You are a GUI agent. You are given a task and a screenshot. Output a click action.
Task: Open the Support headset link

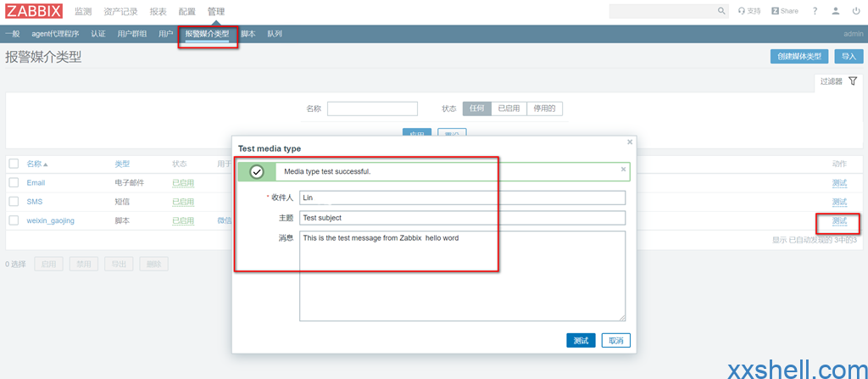[x=749, y=11]
